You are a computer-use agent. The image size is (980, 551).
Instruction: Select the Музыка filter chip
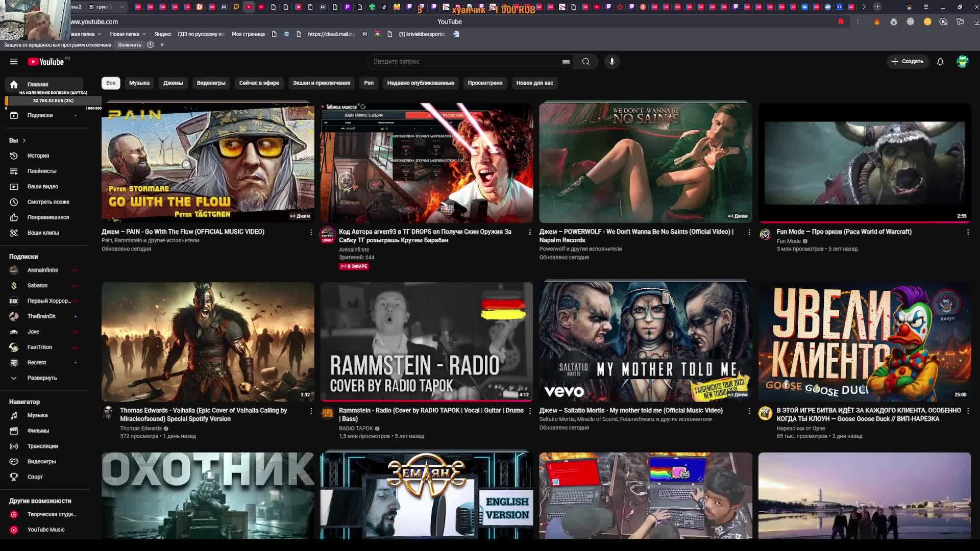[x=139, y=83]
